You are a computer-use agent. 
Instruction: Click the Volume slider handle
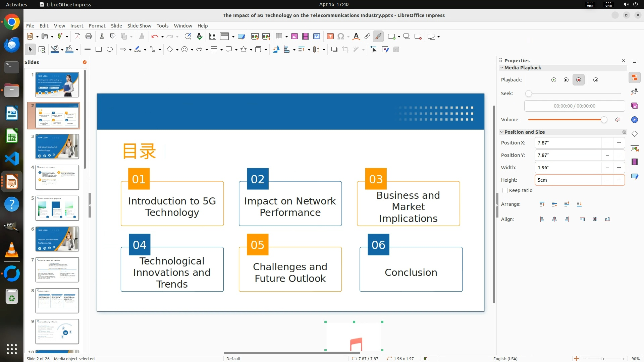pos(604,120)
